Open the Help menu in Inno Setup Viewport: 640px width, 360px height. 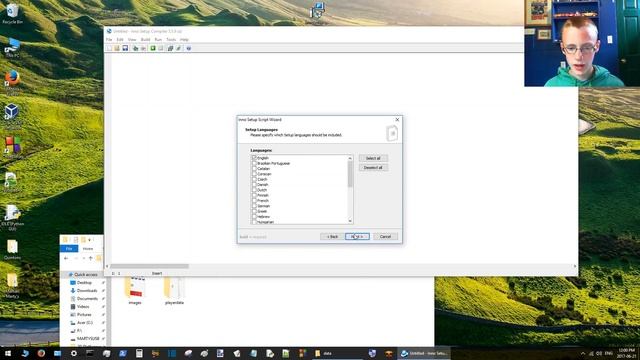coord(184,40)
